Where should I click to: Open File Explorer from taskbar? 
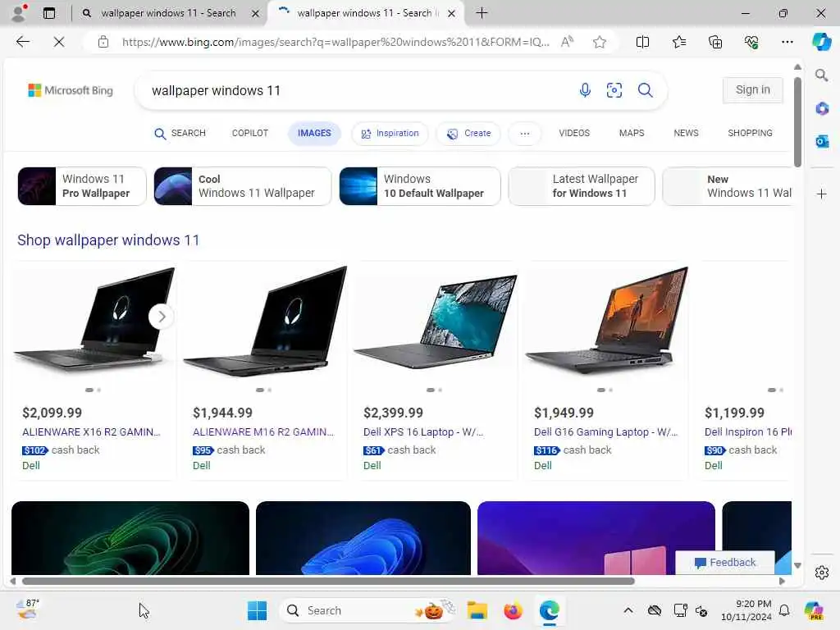477,610
